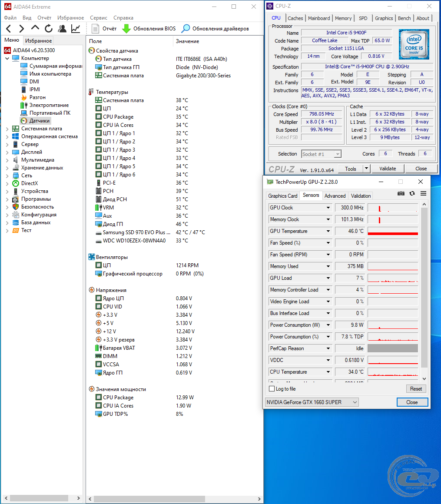Click the up arrow navigation icon
The image size is (441, 504).
point(35,28)
